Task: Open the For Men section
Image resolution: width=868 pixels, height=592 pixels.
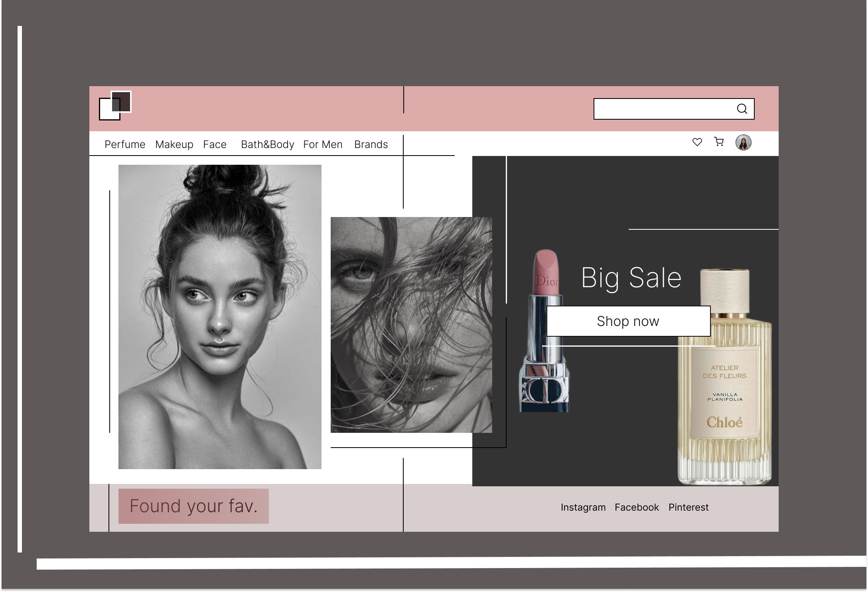Action: [323, 144]
